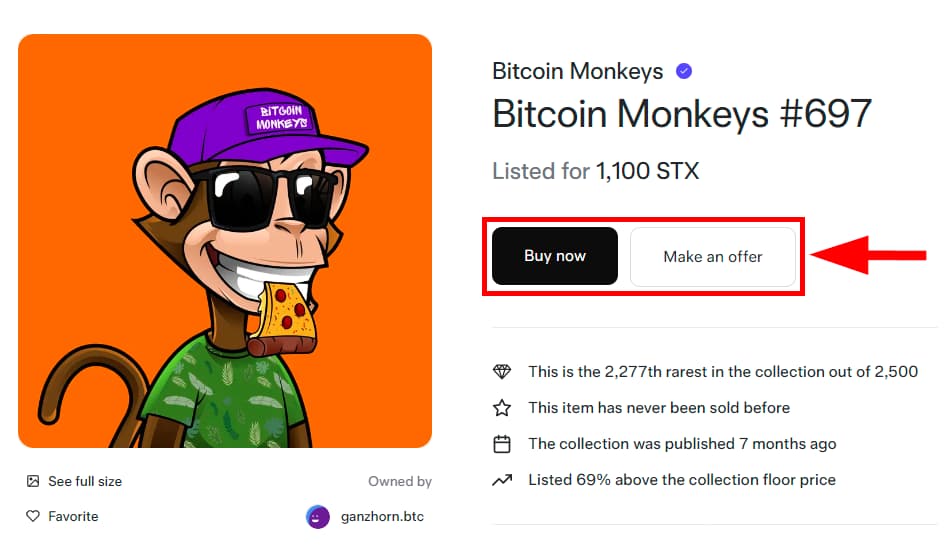Open the Bitcoin Monkeys collection link

pyautogui.click(x=577, y=71)
